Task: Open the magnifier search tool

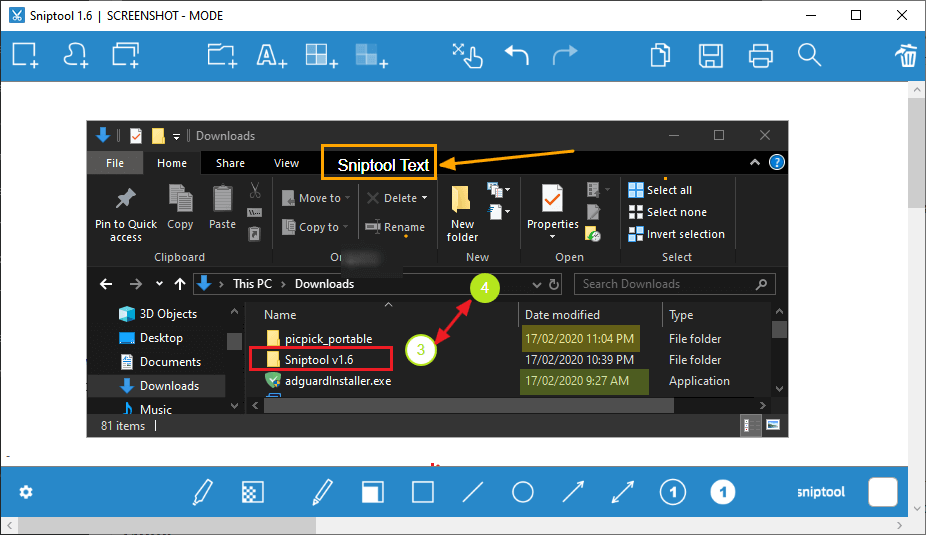Action: [x=809, y=56]
